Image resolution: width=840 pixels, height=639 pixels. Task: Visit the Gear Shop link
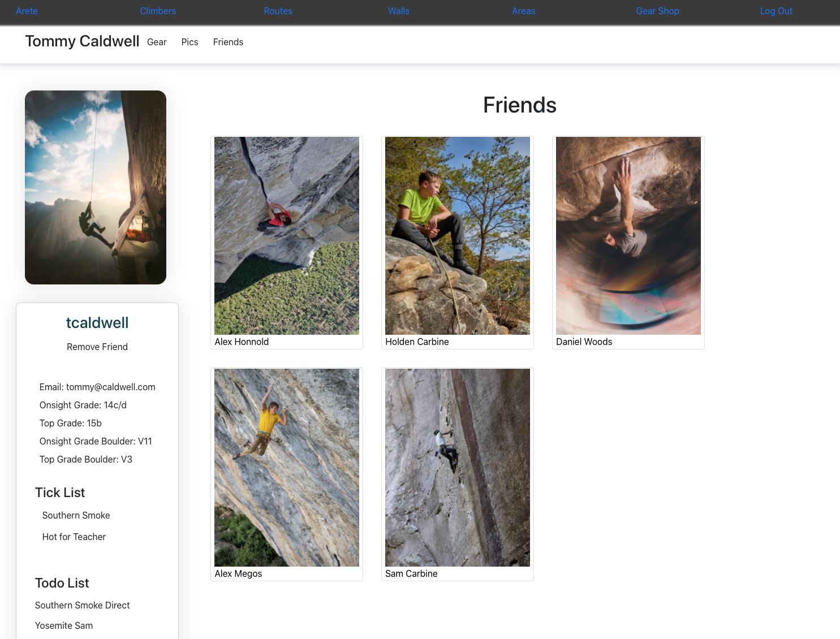tap(657, 11)
